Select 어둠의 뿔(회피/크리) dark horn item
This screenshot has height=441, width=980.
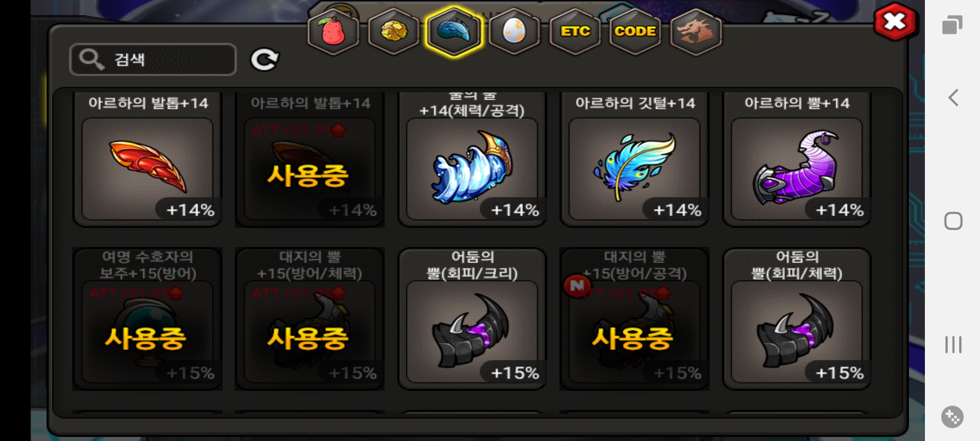point(472,319)
